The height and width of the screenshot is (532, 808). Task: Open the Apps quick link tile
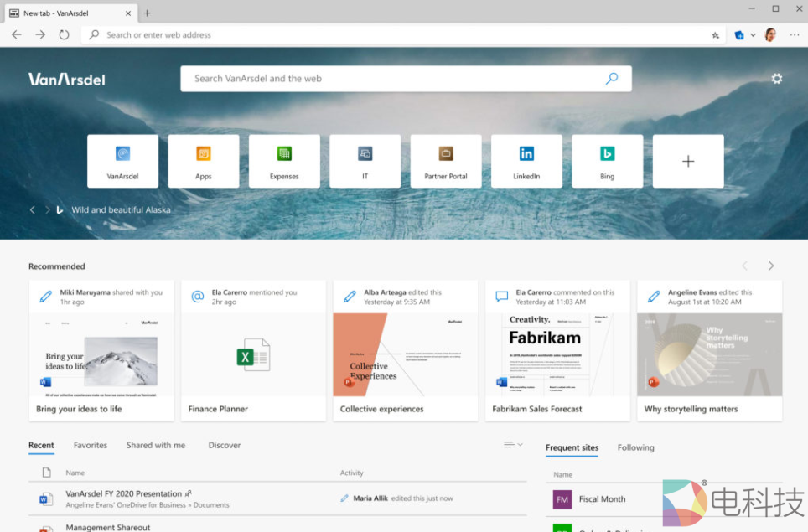click(203, 161)
